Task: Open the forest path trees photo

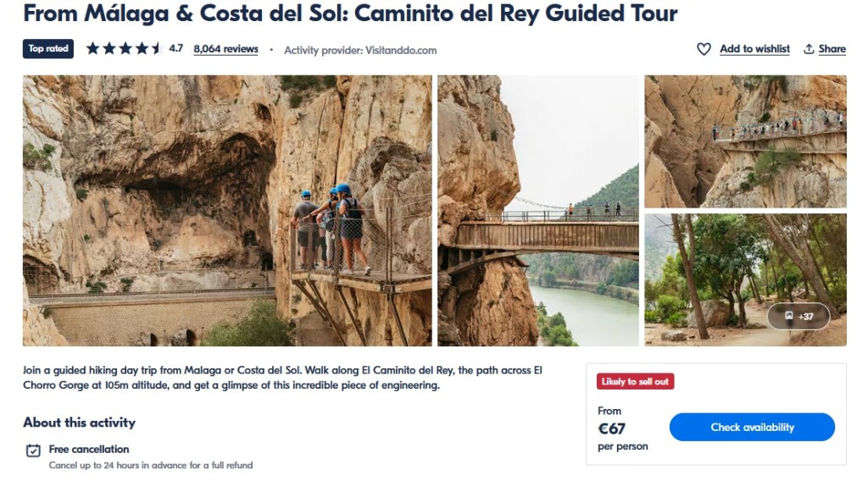Action: click(x=745, y=279)
